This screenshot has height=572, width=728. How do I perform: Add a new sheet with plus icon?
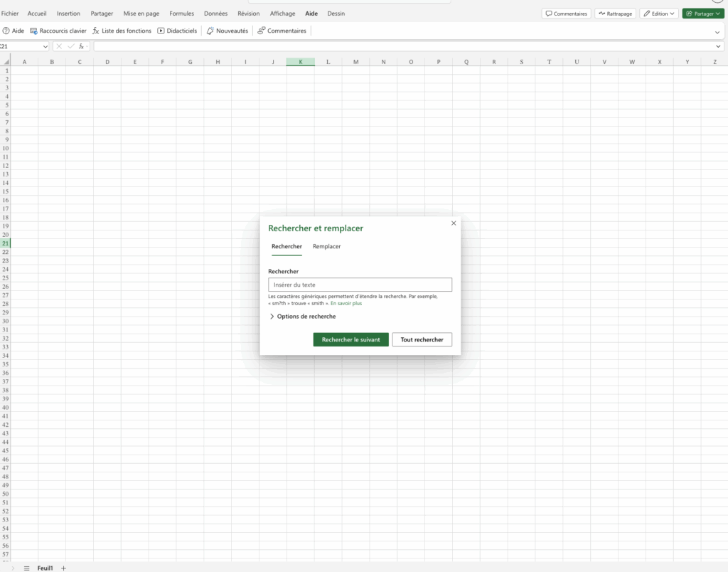tap(63, 568)
